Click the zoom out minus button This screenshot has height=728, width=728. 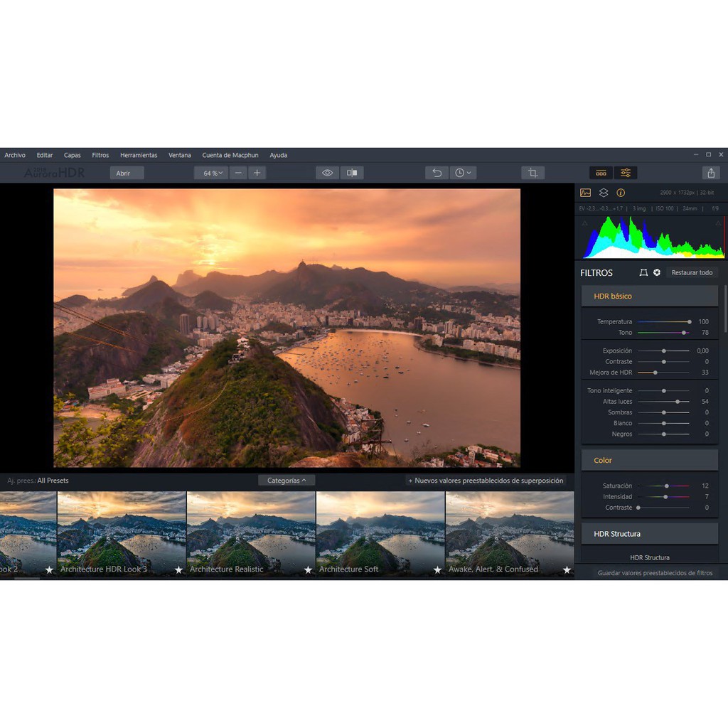point(239,173)
